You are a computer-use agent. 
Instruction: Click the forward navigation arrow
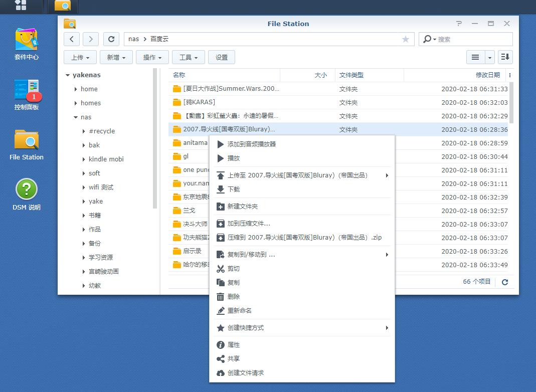(91, 39)
